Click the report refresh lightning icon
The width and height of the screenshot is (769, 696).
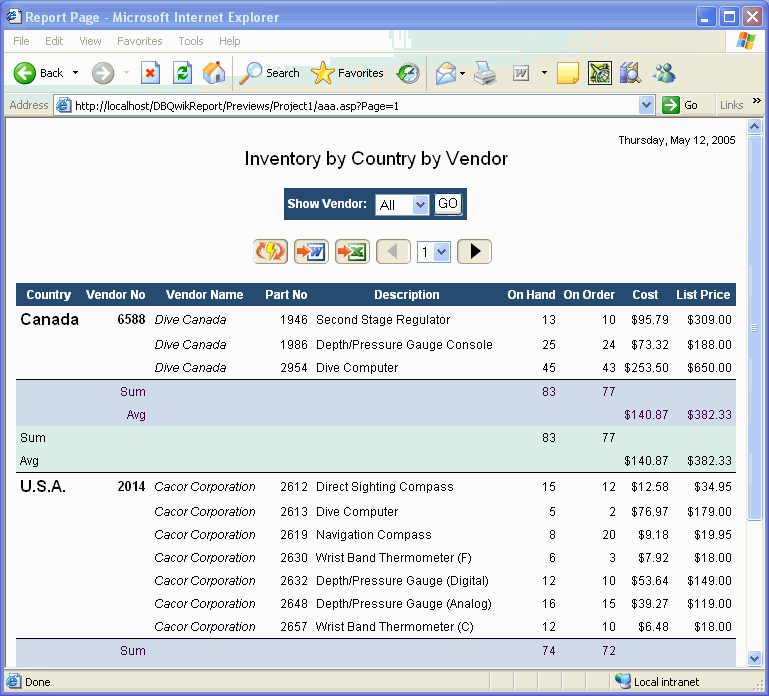[x=271, y=252]
